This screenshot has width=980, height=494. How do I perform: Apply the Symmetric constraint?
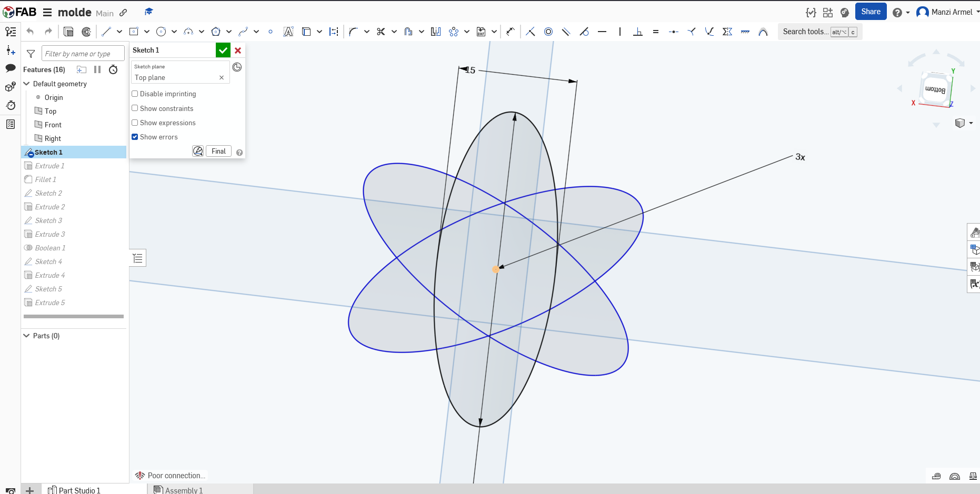point(727,32)
